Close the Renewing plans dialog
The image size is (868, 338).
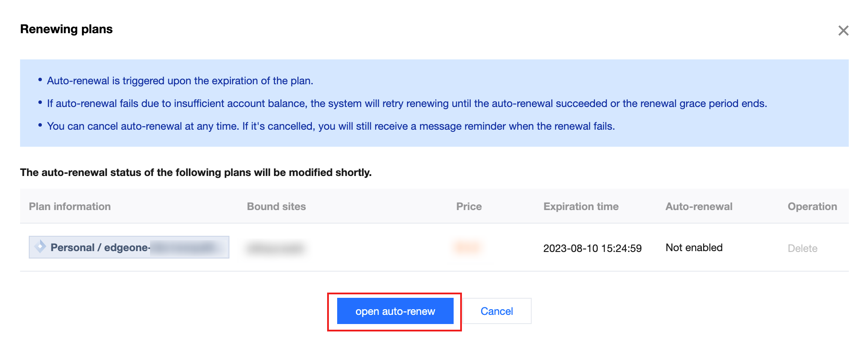(x=843, y=31)
